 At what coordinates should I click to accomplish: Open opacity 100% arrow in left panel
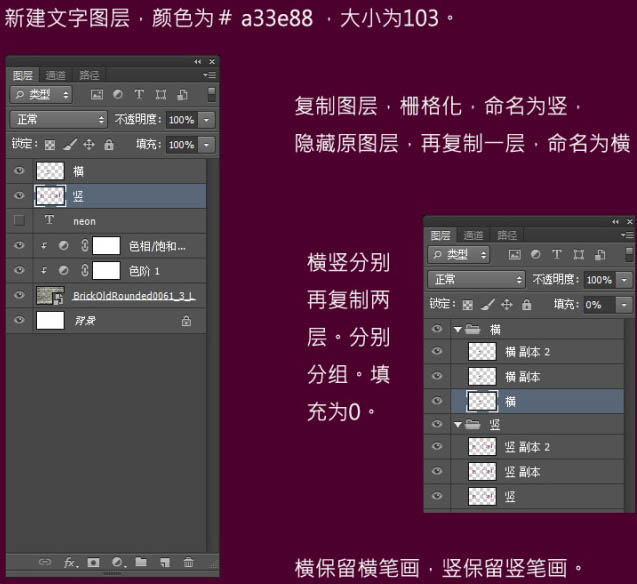click(206, 120)
